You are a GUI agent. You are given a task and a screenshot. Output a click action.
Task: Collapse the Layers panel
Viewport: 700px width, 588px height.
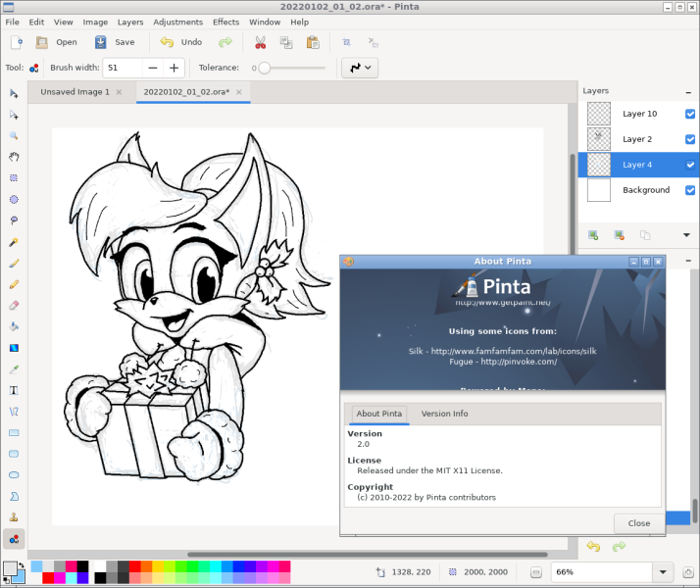688,92
